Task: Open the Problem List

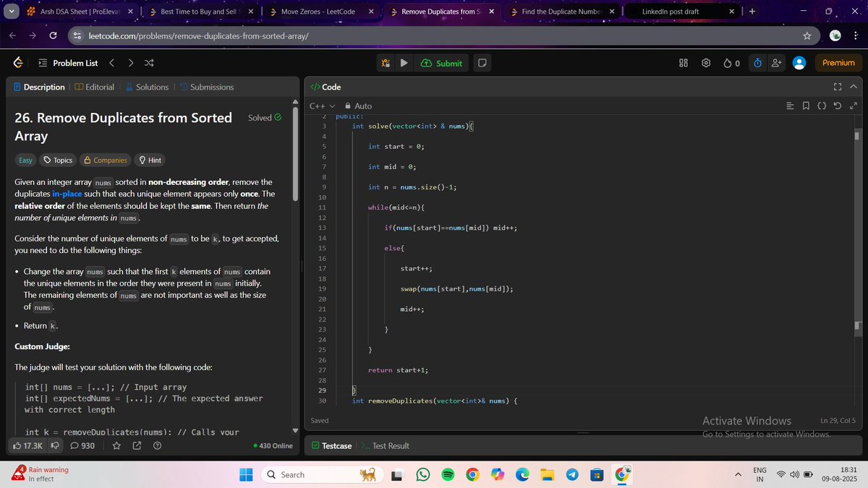Action: [x=68, y=63]
